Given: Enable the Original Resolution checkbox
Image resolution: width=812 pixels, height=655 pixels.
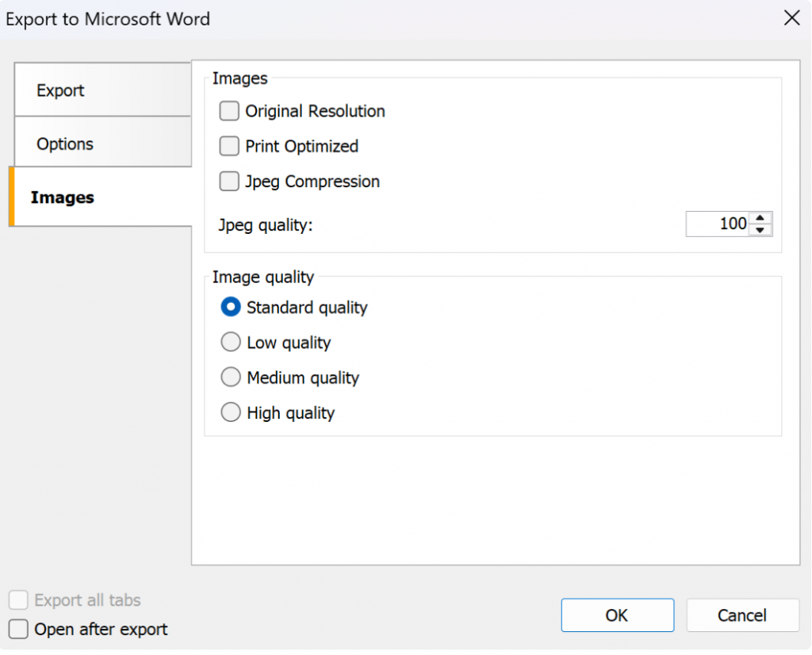Looking at the screenshot, I should (230, 111).
